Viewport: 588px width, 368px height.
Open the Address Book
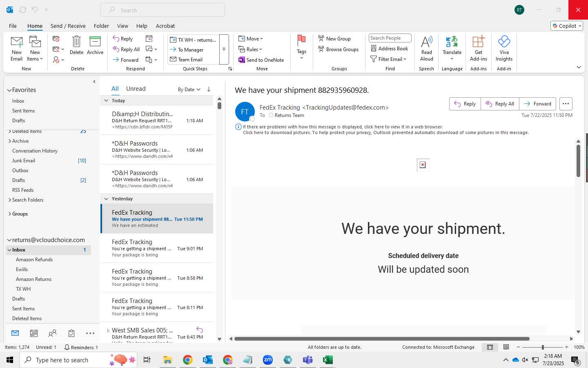pyautogui.click(x=389, y=48)
